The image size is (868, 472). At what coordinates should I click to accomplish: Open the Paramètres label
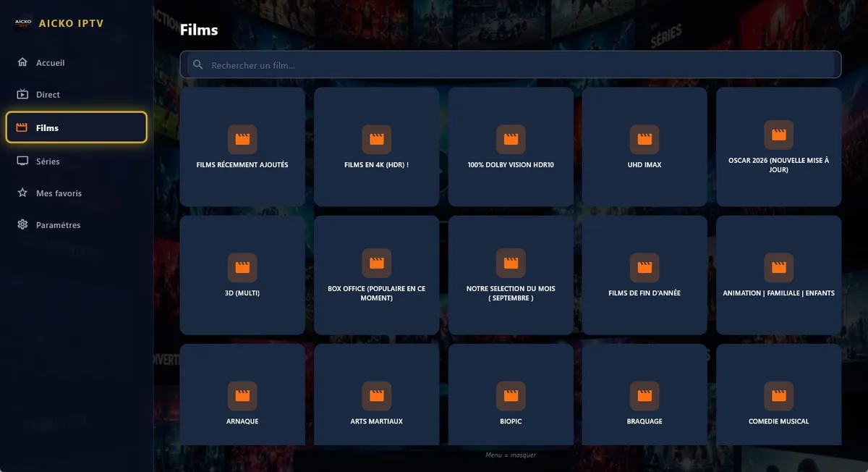click(x=59, y=225)
